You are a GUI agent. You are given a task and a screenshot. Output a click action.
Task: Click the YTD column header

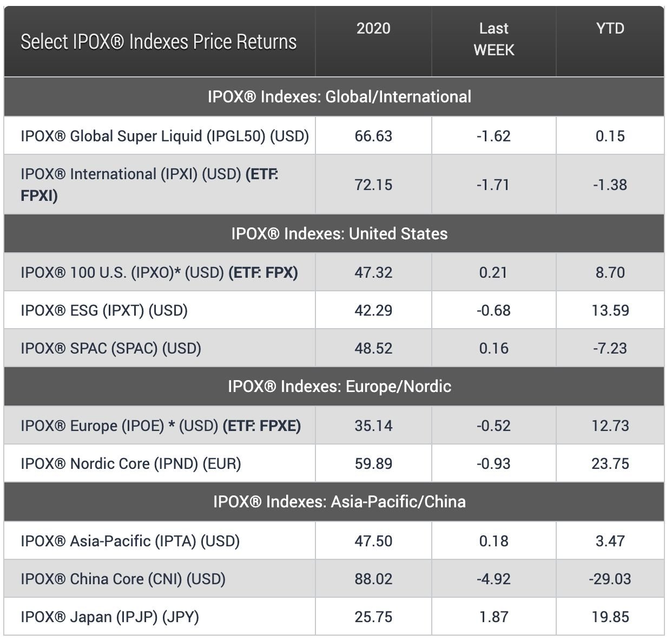[x=610, y=28]
